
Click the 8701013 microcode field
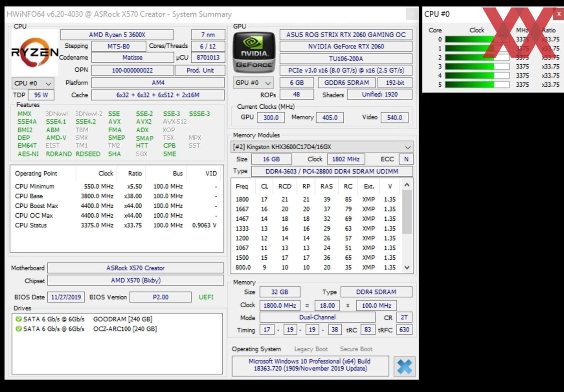[208, 58]
